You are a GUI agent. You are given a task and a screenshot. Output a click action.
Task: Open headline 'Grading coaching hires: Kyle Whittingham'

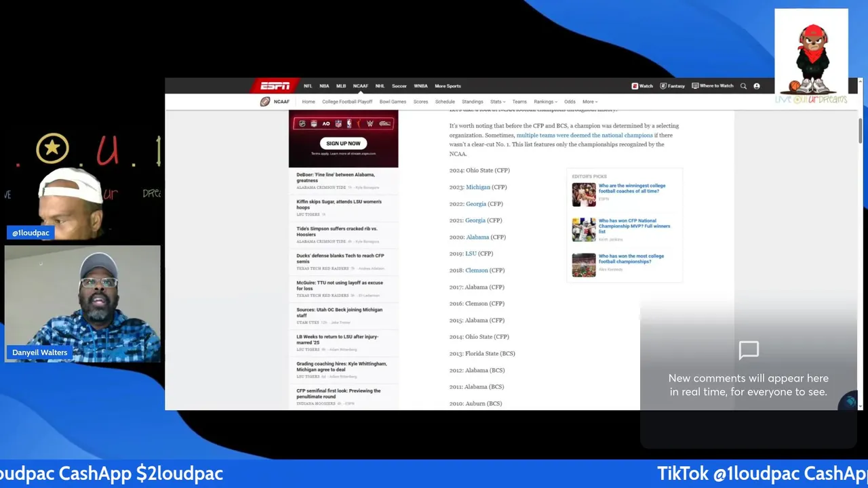pyautogui.click(x=341, y=367)
